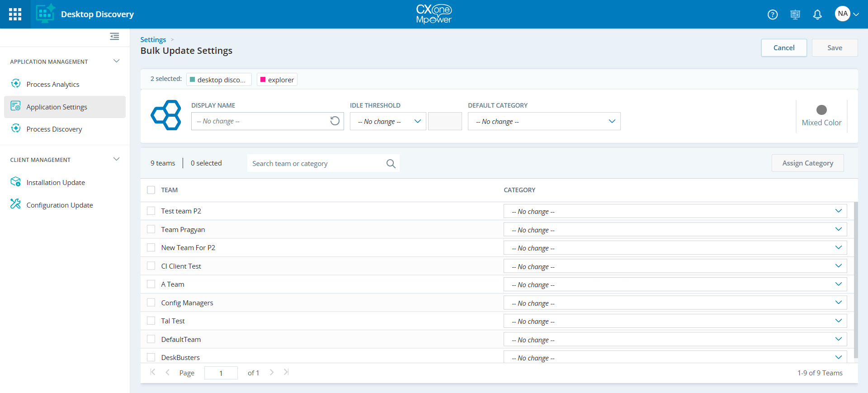Toggle the select-all TEAM header checkbox
This screenshot has height=393, width=868.
151,190
